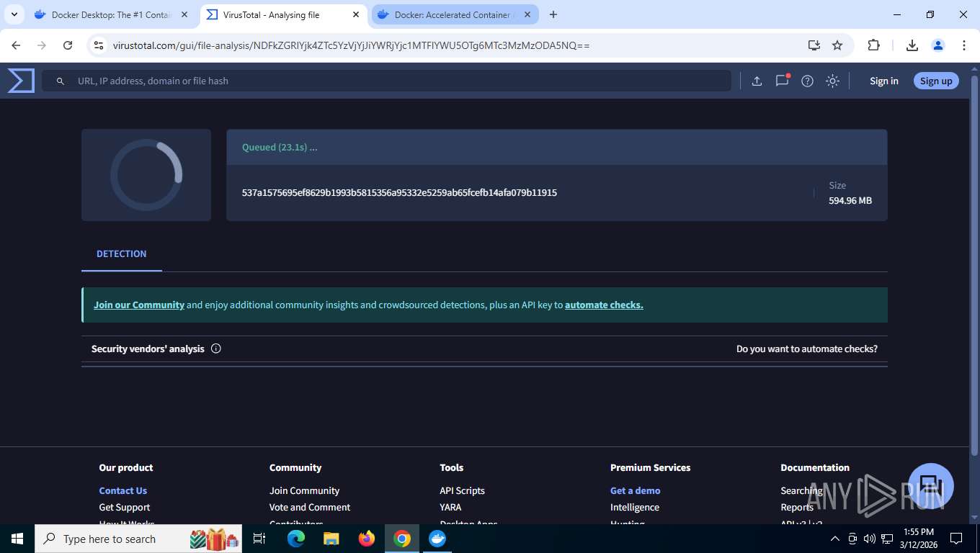Click the Sign up button

tap(936, 81)
